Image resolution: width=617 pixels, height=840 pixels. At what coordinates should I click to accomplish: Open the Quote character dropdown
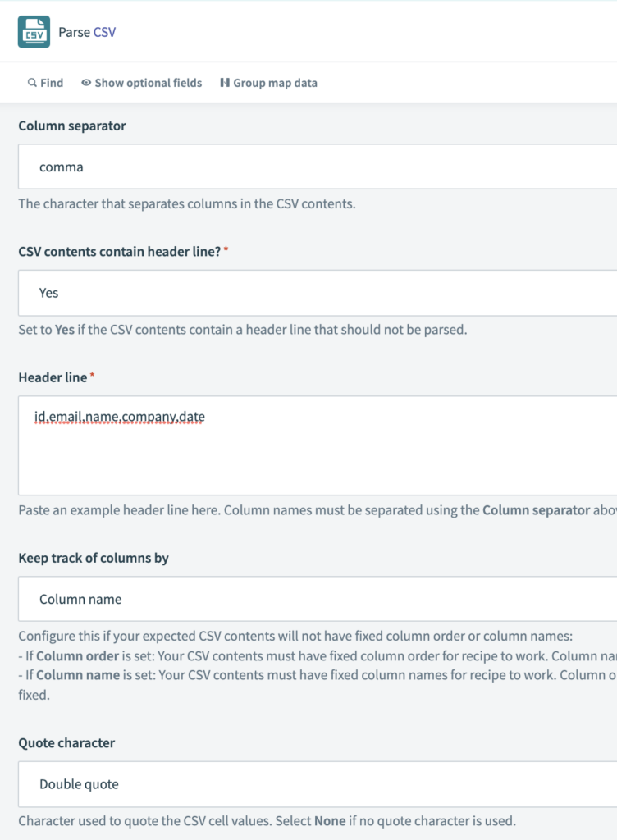(x=312, y=784)
